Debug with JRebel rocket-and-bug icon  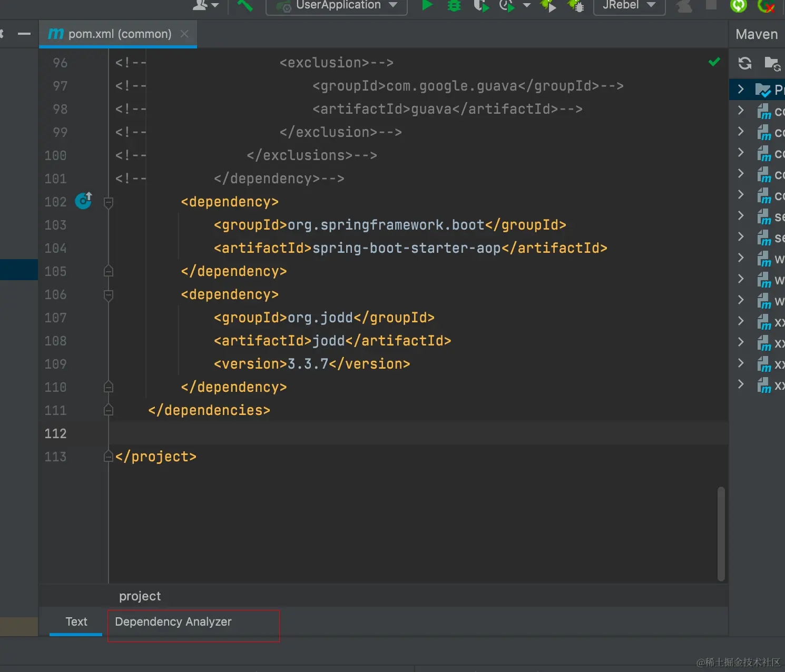point(575,5)
